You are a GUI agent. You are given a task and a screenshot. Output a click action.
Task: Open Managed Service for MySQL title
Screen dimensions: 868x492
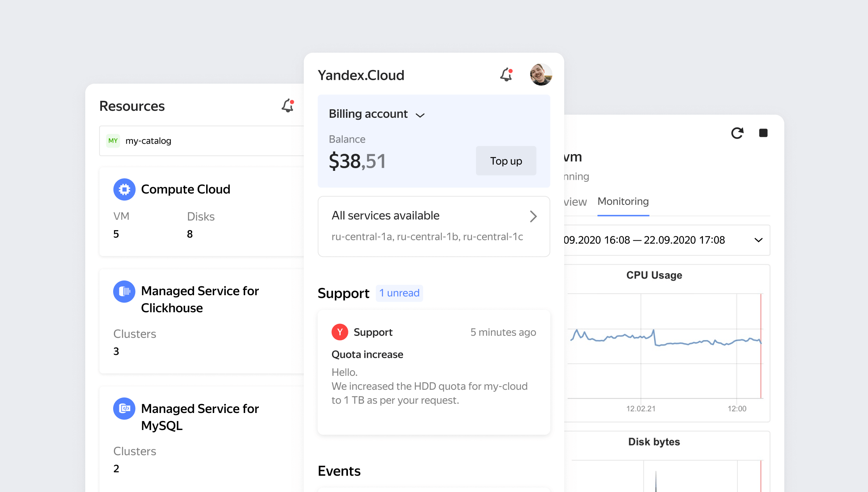pos(200,417)
